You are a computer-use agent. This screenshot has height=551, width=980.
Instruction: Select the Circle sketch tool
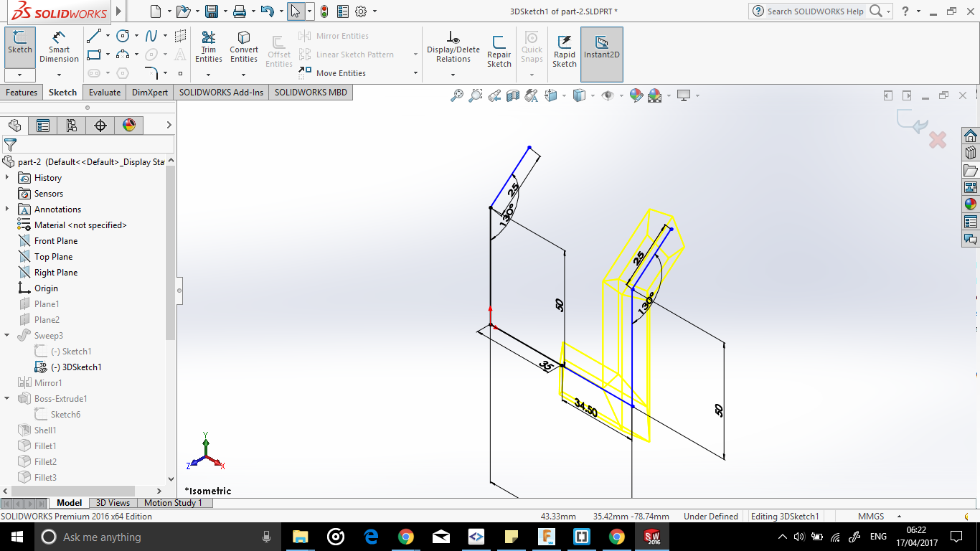click(123, 36)
